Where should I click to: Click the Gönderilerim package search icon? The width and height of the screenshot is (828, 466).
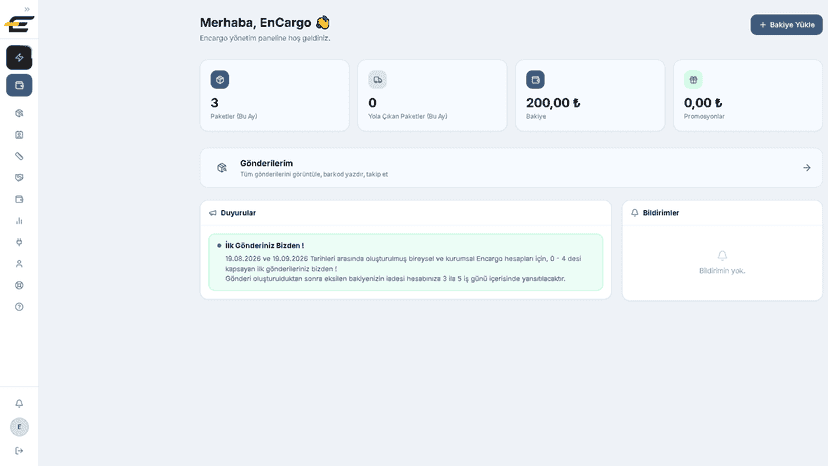(x=222, y=167)
